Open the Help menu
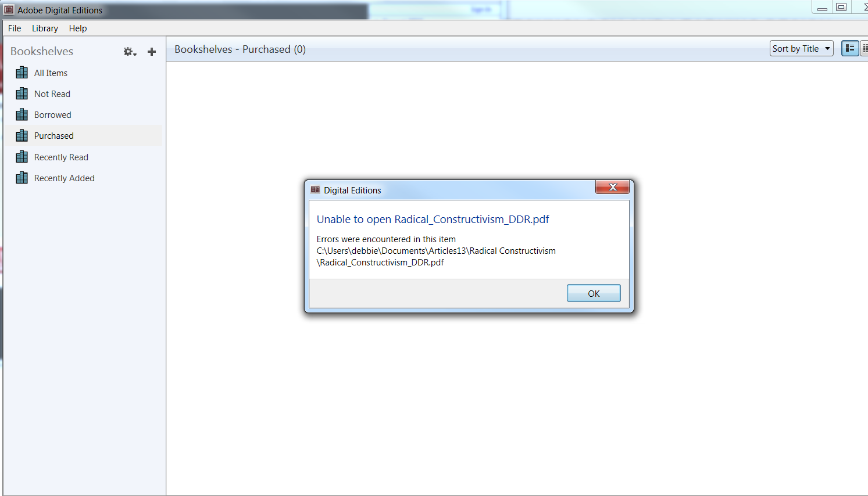This screenshot has height=496, width=868. (x=78, y=28)
